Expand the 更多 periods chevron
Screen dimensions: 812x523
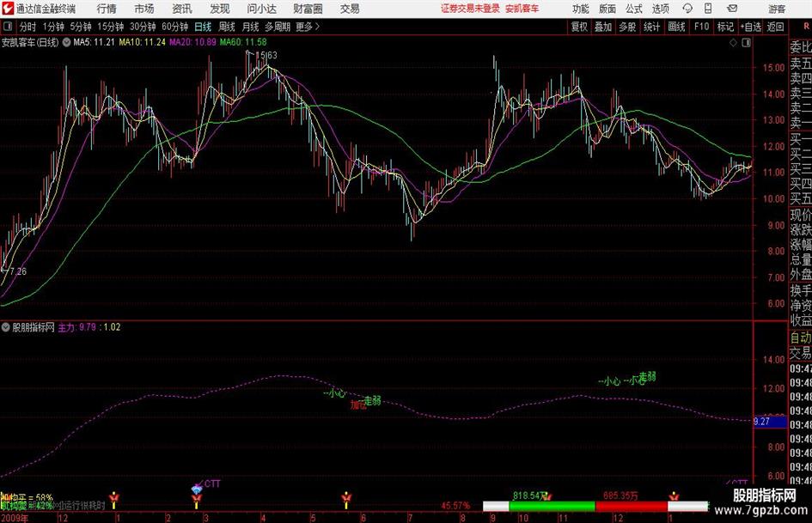[317, 27]
